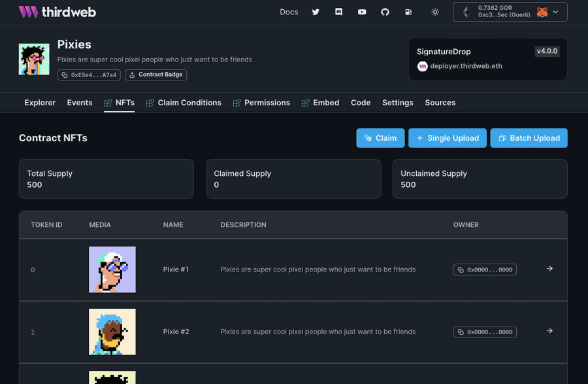Copy contract address 0xE5e4...A7a4
Viewport: 588px width, 384px height.
point(89,75)
